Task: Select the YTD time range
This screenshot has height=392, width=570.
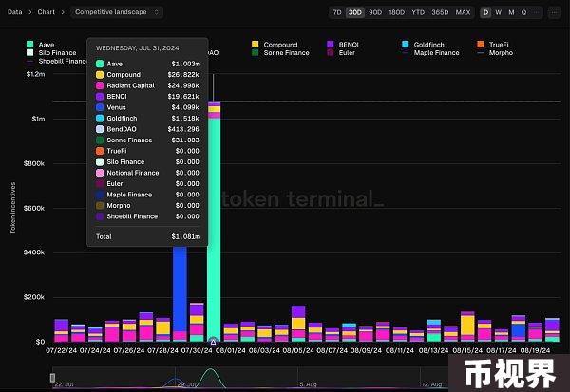Action: click(x=418, y=12)
